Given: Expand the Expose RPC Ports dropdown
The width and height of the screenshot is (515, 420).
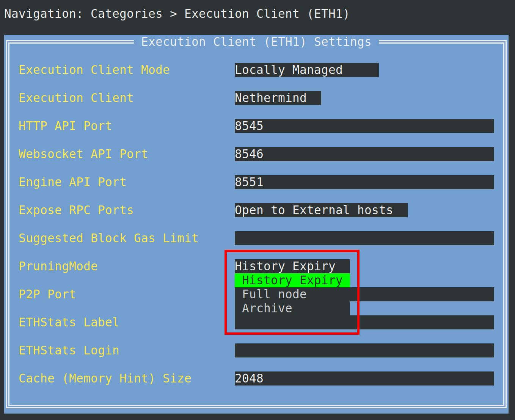Looking at the screenshot, I should pos(320,210).
